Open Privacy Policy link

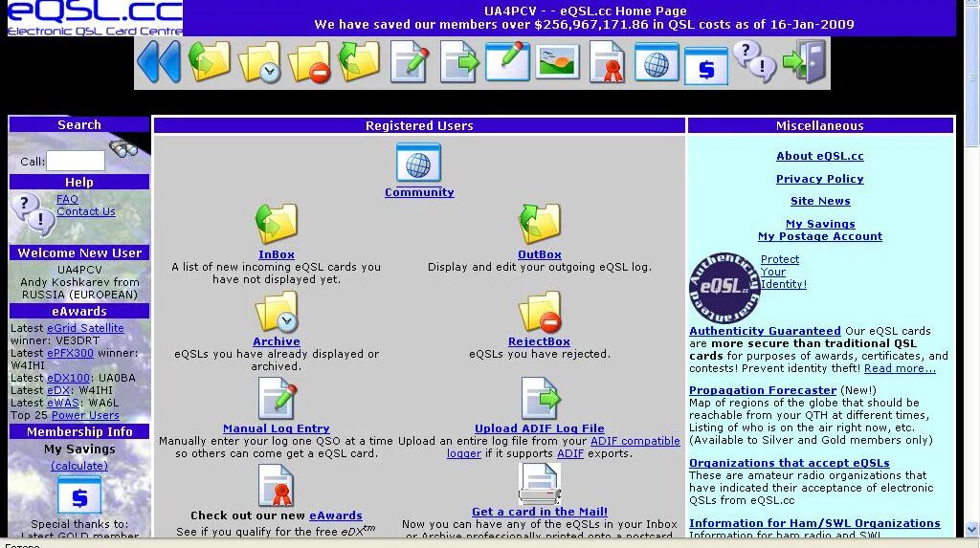[820, 180]
